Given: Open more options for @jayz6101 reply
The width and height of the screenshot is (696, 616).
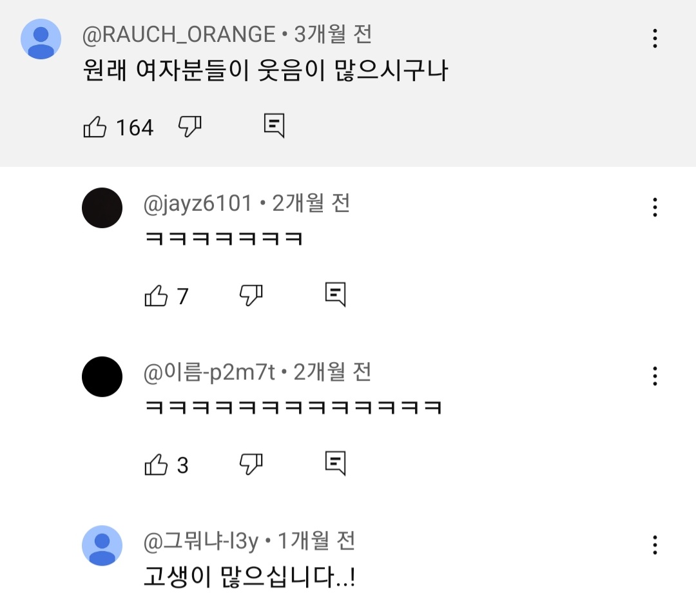Looking at the screenshot, I should click(x=655, y=207).
